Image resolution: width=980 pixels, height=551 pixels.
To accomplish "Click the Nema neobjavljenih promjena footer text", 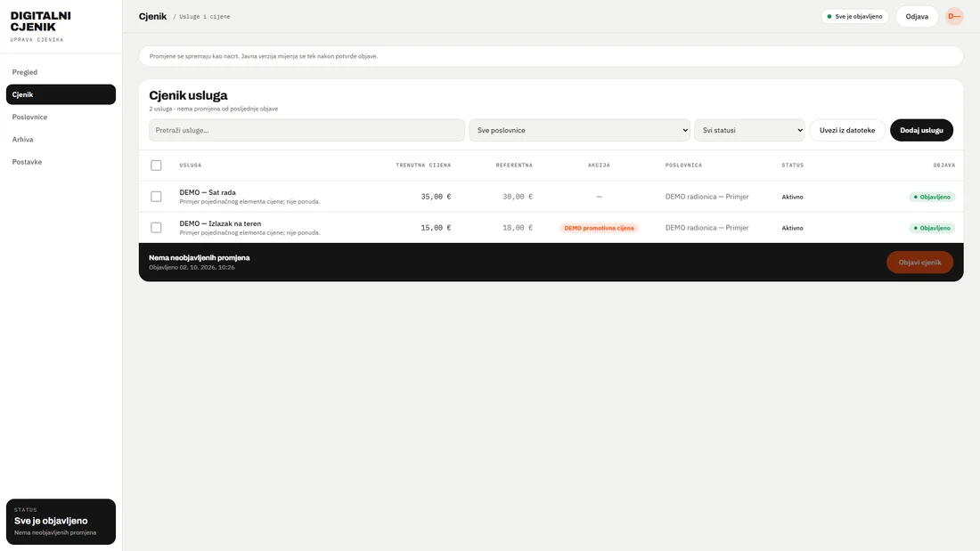I will point(200,257).
